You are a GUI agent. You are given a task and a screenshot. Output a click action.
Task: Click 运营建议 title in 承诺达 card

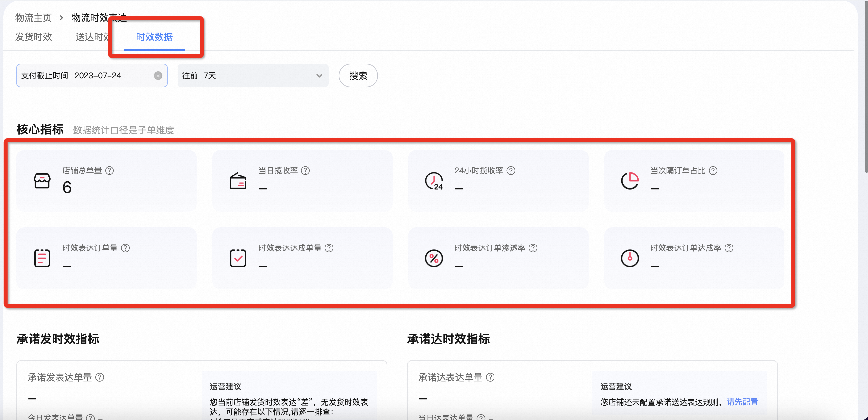(x=616, y=387)
